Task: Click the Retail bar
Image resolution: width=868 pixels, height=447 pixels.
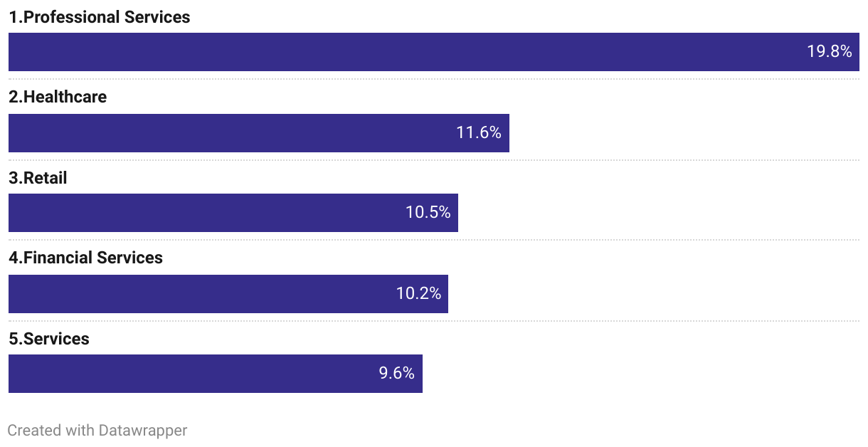Action: coord(233,213)
